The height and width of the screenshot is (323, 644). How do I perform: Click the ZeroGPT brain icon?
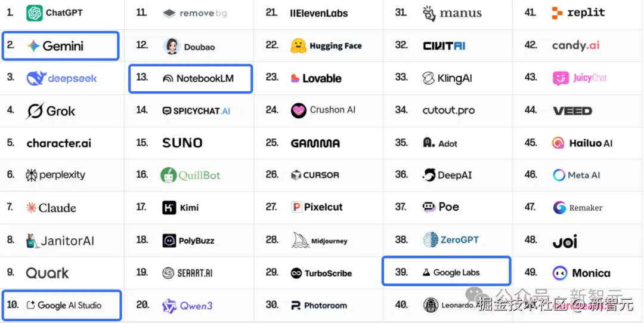pos(431,240)
